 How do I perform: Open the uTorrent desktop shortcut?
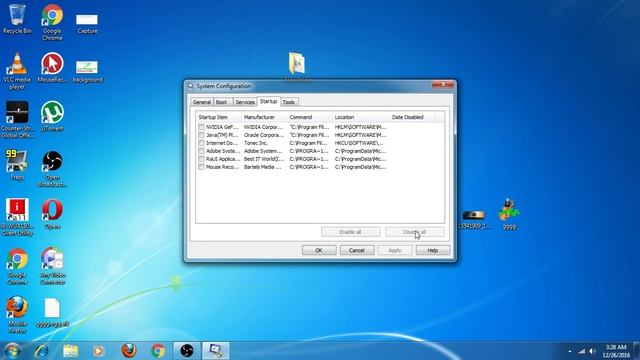point(52,116)
